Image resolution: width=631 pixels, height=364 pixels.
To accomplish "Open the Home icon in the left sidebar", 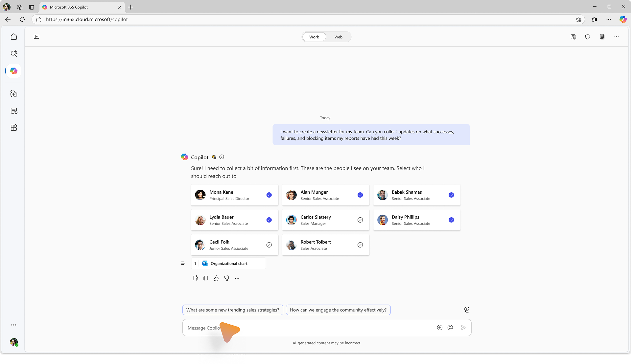I will (14, 36).
